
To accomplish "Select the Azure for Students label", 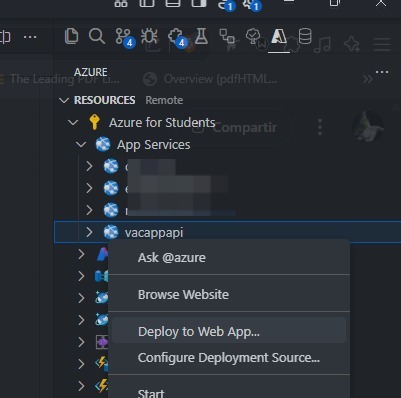I will (162, 123).
